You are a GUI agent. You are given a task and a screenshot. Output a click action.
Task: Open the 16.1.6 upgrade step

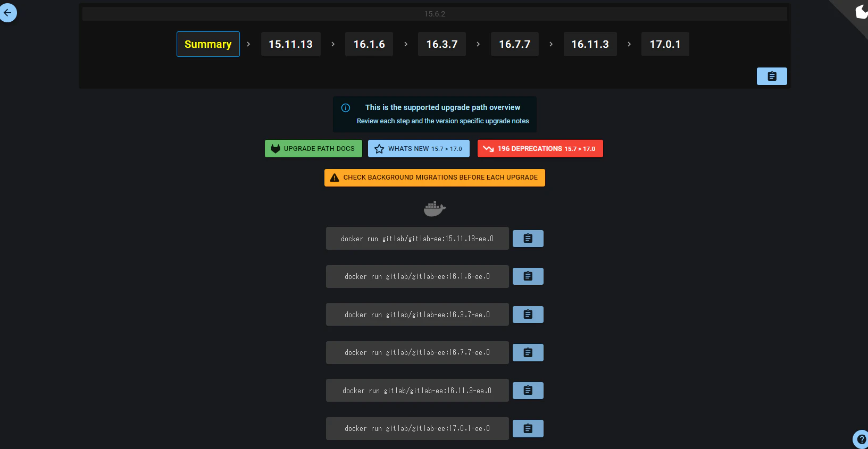(x=369, y=44)
